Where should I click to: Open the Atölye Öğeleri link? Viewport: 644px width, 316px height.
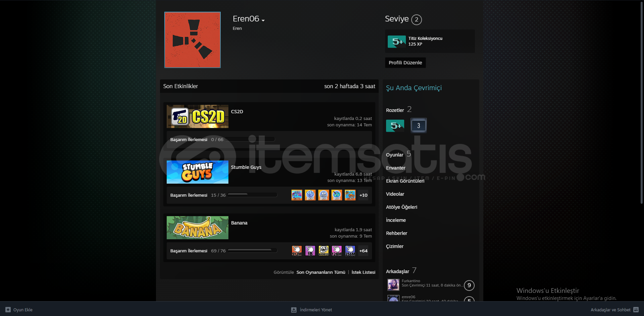pyautogui.click(x=401, y=207)
